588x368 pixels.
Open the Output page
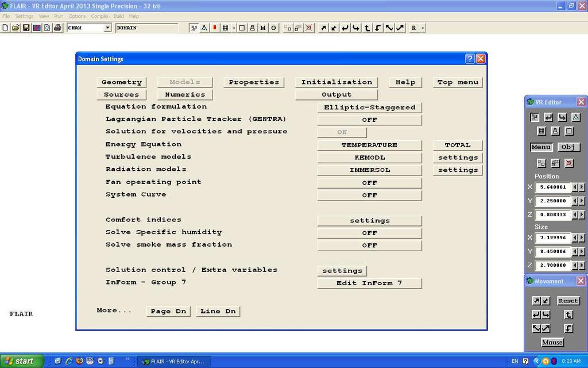point(336,95)
